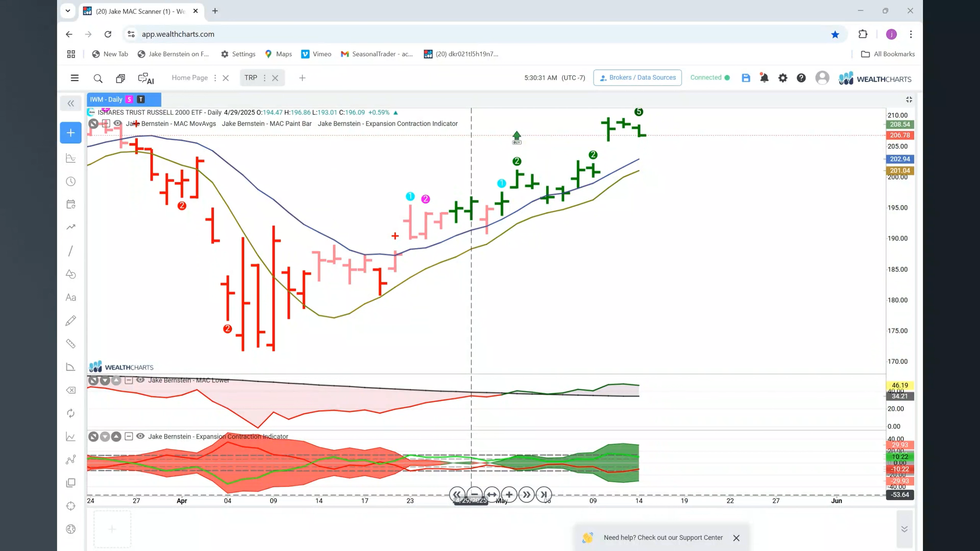Disable main chart indicators with no-sign icon
This screenshot has height=551, width=980.
point(93,123)
